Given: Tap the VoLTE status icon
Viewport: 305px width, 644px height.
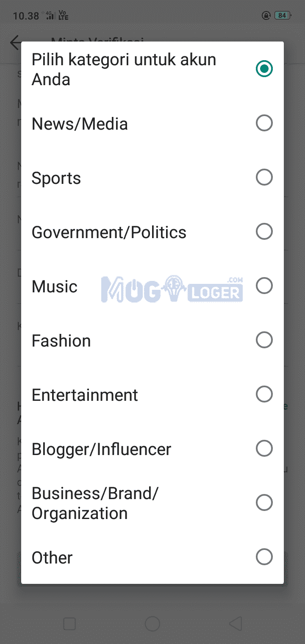Looking at the screenshot, I should [x=64, y=16].
